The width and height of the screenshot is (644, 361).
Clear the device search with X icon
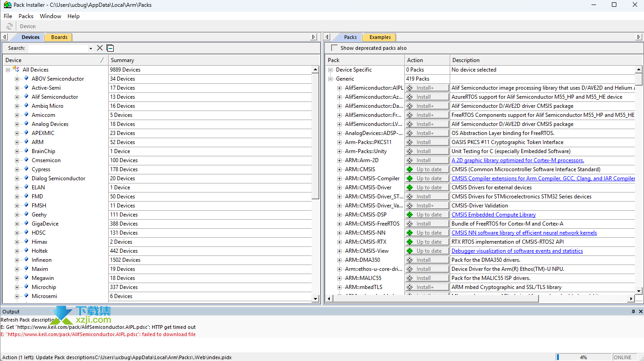pos(100,48)
